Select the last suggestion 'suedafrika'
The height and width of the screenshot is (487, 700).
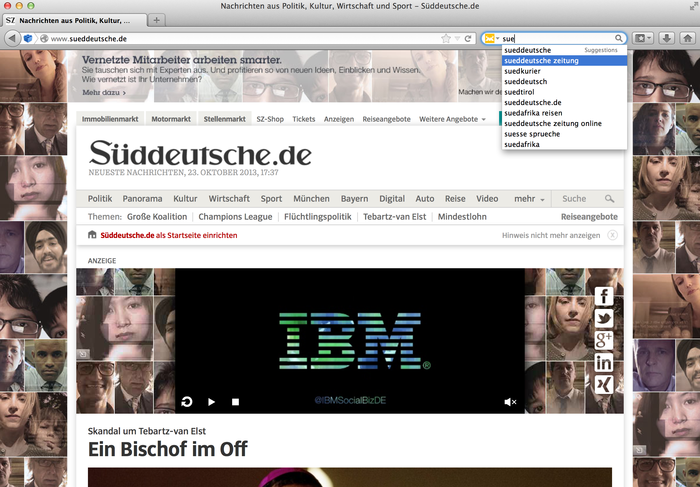click(564, 144)
